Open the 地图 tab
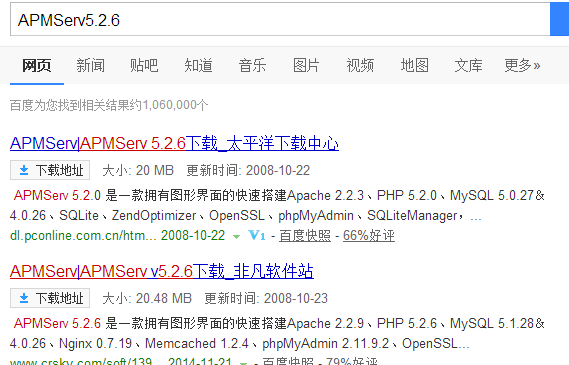This screenshot has height=365, width=569. pyautogui.click(x=414, y=66)
